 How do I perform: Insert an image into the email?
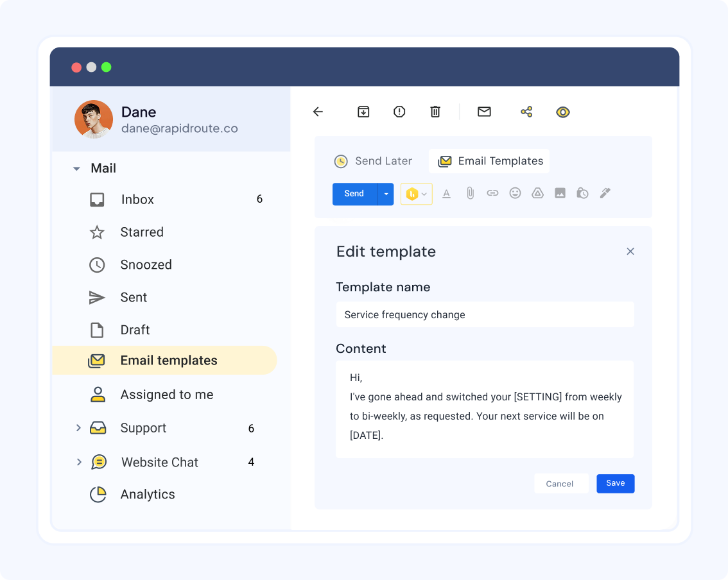(x=560, y=192)
